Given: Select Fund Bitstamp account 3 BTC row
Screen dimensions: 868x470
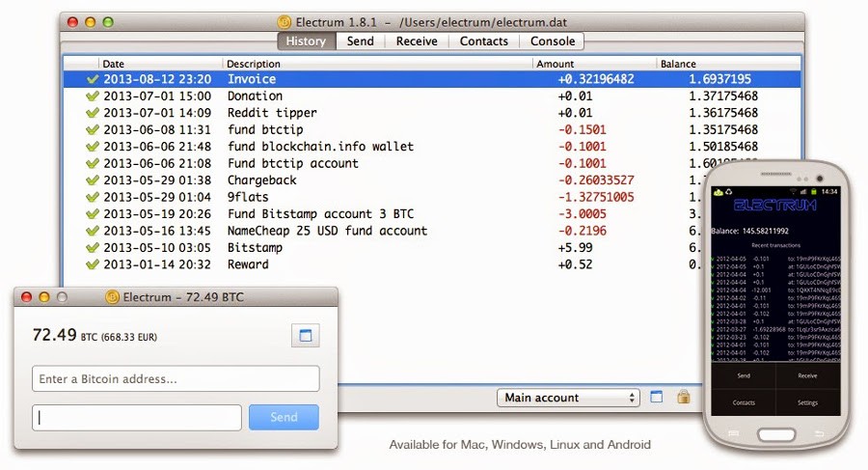Looking at the screenshot, I should click(x=382, y=214).
